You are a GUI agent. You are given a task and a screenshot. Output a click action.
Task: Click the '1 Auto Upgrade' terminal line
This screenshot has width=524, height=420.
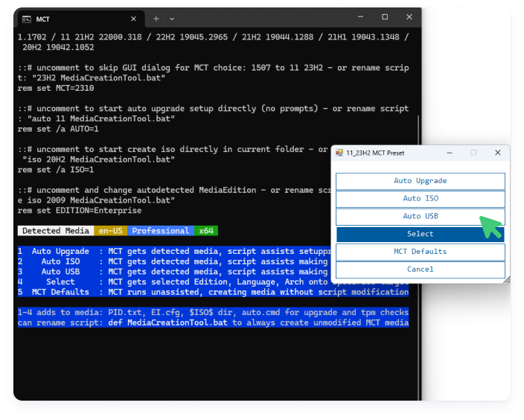pos(174,251)
